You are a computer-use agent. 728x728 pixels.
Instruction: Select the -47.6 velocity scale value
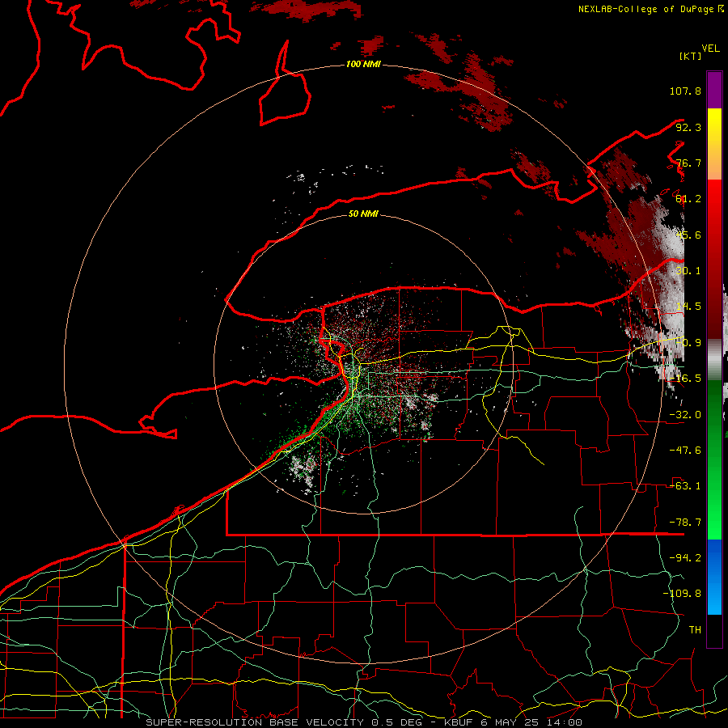click(685, 451)
